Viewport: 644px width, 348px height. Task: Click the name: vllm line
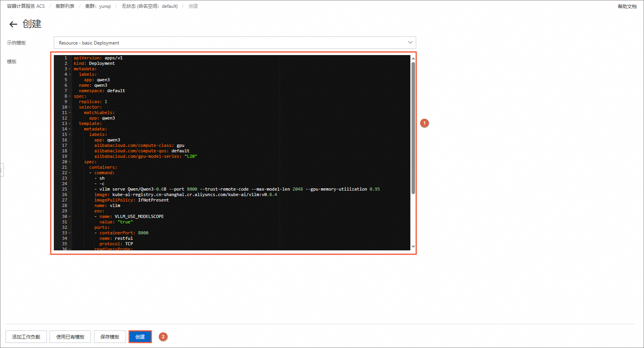pos(107,205)
